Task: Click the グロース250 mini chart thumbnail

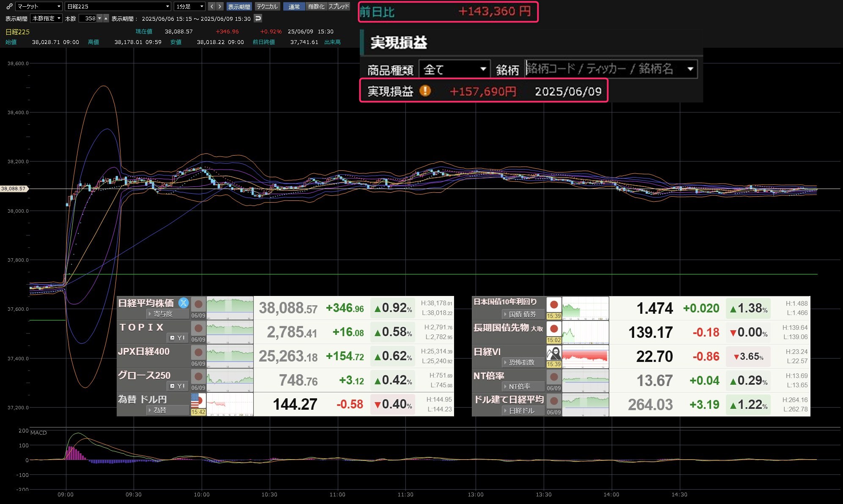Action: pyautogui.click(x=230, y=381)
